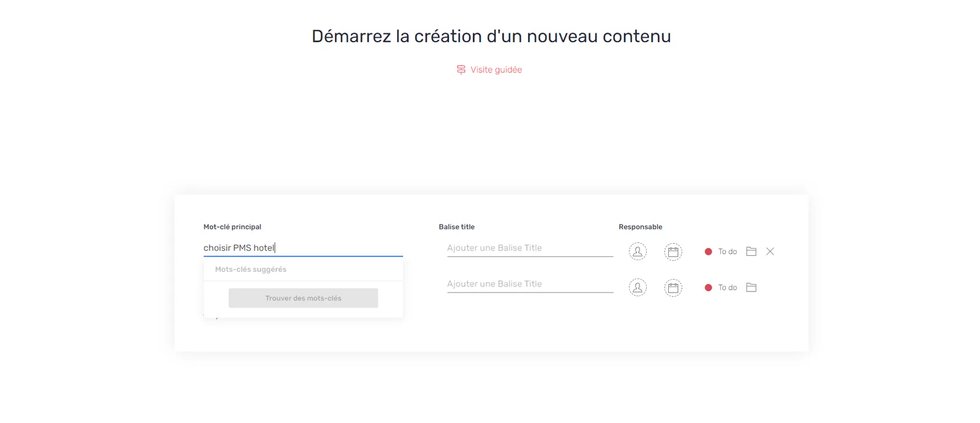Click the Responsable column label
This screenshot has width=980, height=423.
pos(640,226)
